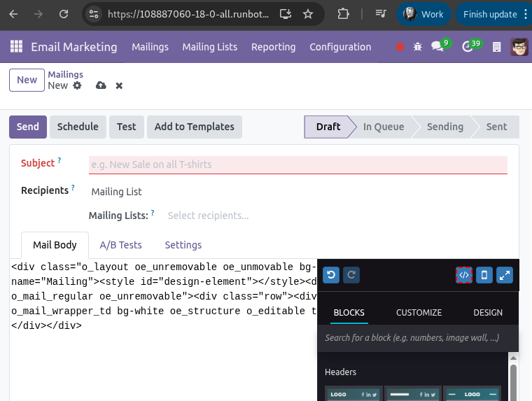Open the CUSTOMIZE editor tab
532x401 pixels.
point(419,312)
